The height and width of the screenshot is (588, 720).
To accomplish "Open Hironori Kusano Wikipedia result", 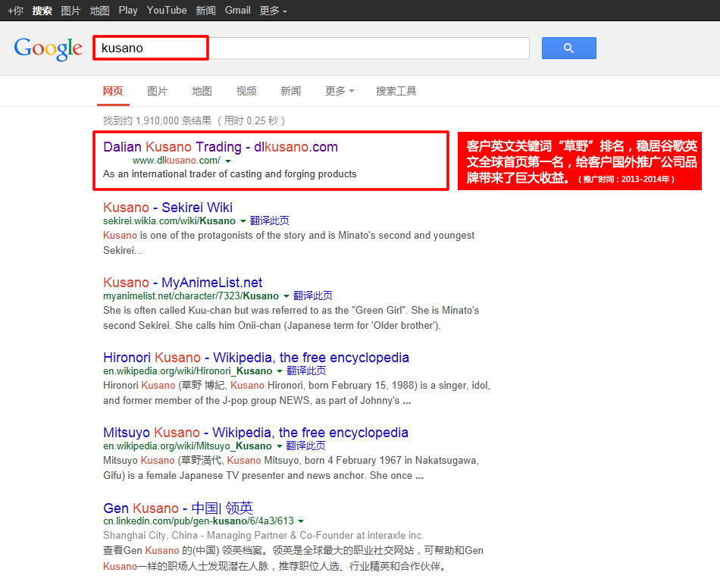I will [256, 358].
